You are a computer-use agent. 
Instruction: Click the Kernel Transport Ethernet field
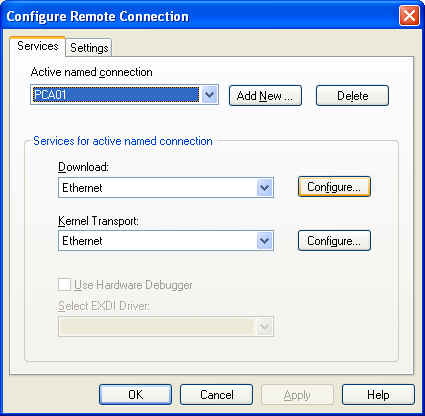(166, 241)
